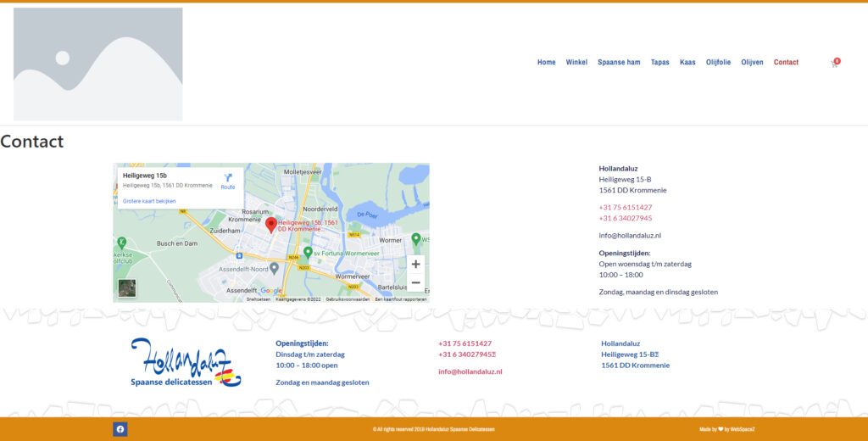Click '1561 DD Krommenie' in the footer address
Viewport: 868px width, 441px height.
coord(636,366)
